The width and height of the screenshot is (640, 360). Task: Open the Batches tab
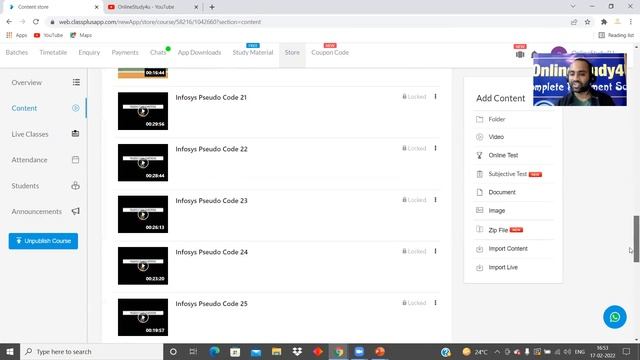[17, 53]
